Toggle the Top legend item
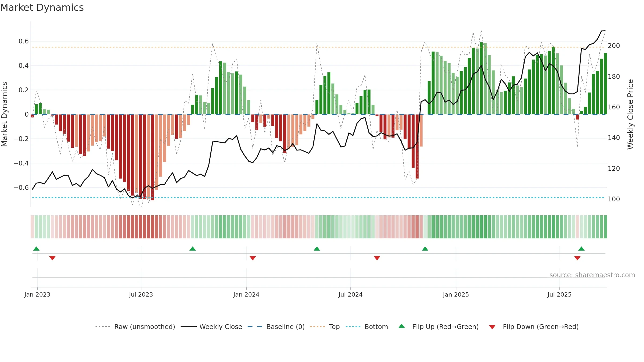644x362 pixels. (x=325, y=327)
